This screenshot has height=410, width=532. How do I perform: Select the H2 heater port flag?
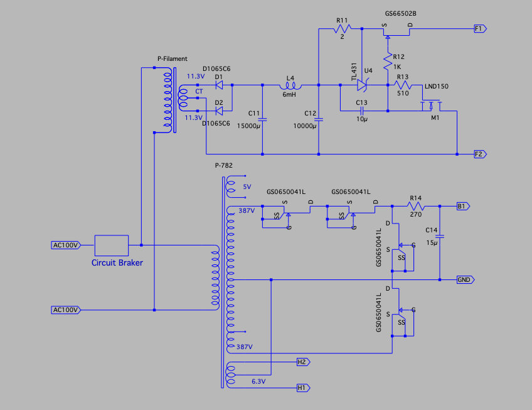pyautogui.click(x=302, y=362)
